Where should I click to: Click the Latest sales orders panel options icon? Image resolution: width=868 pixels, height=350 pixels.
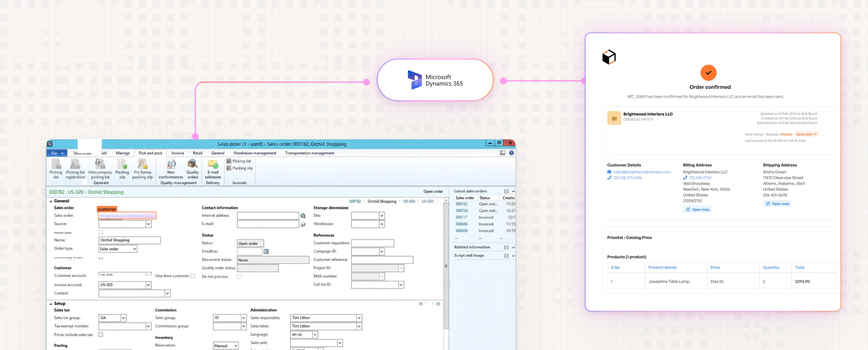point(506,191)
